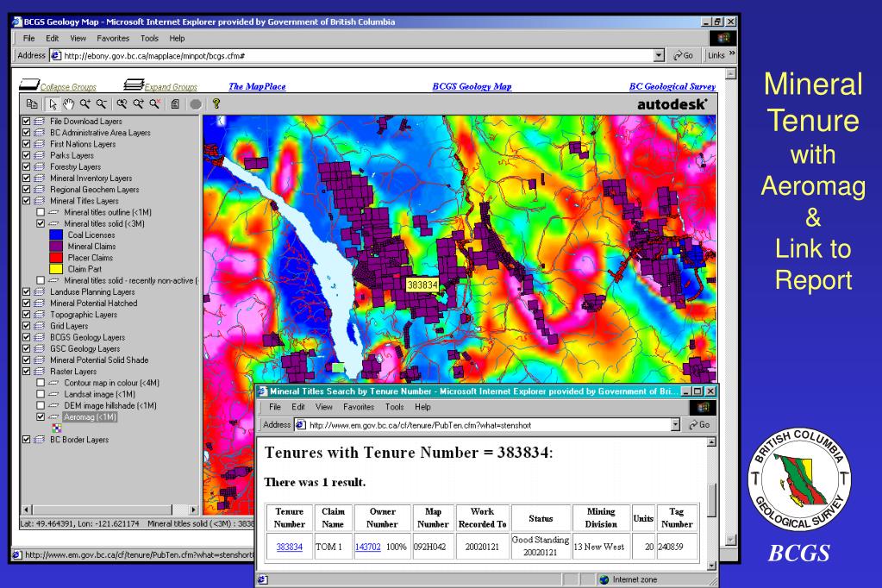
Task: Click the Go button in BCGS Geology Map window
Action: coord(684,55)
